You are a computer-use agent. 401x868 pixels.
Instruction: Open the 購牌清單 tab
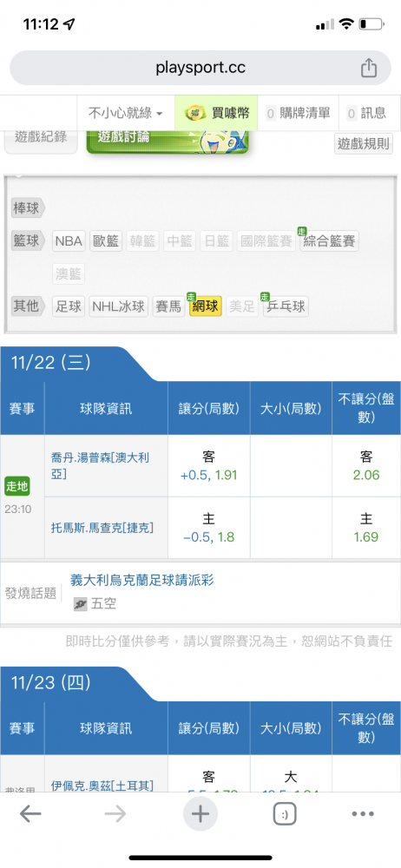point(298,114)
